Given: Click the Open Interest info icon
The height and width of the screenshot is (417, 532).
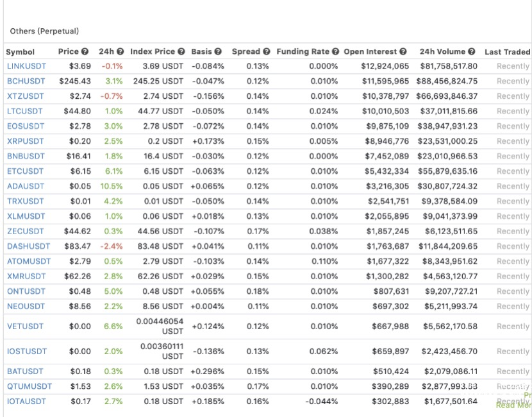Looking at the screenshot, I should [x=403, y=52].
